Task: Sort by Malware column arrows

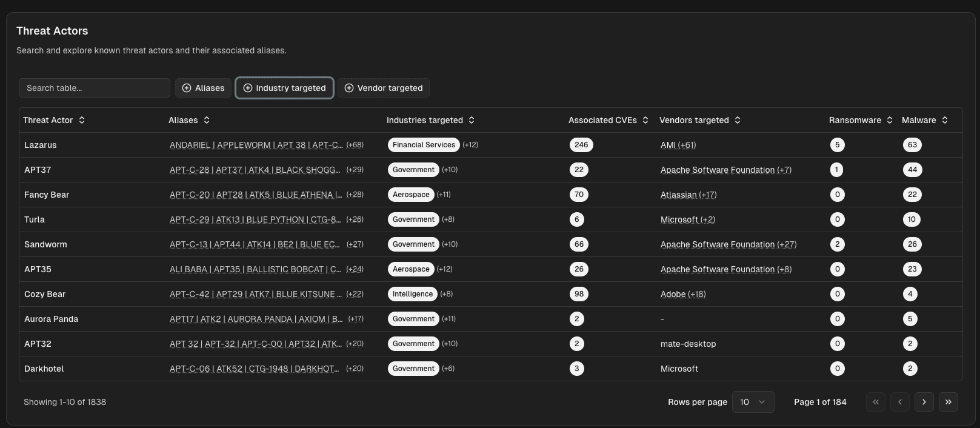Action: tap(944, 120)
